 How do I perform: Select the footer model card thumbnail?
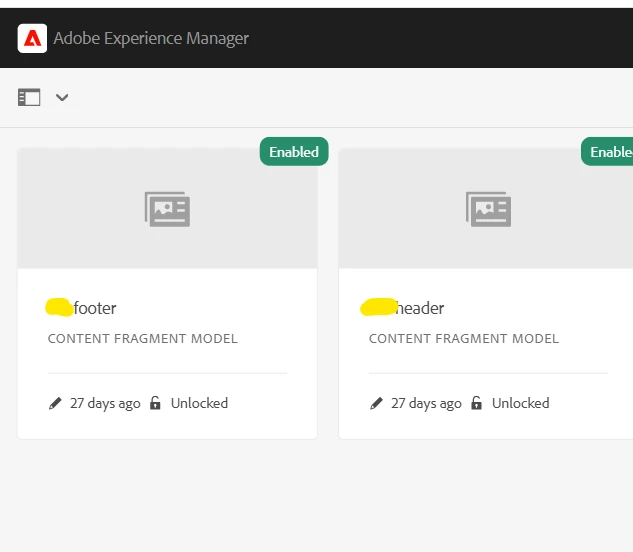pyautogui.click(x=167, y=208)
